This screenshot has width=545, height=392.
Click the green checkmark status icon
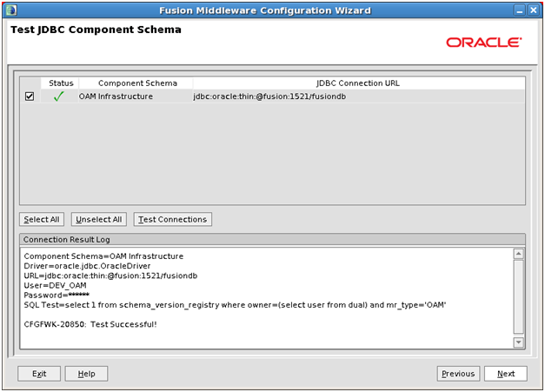click(59, 96)
